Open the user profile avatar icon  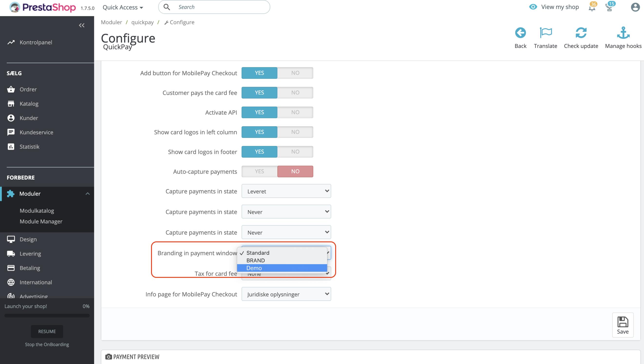(635, 7)
